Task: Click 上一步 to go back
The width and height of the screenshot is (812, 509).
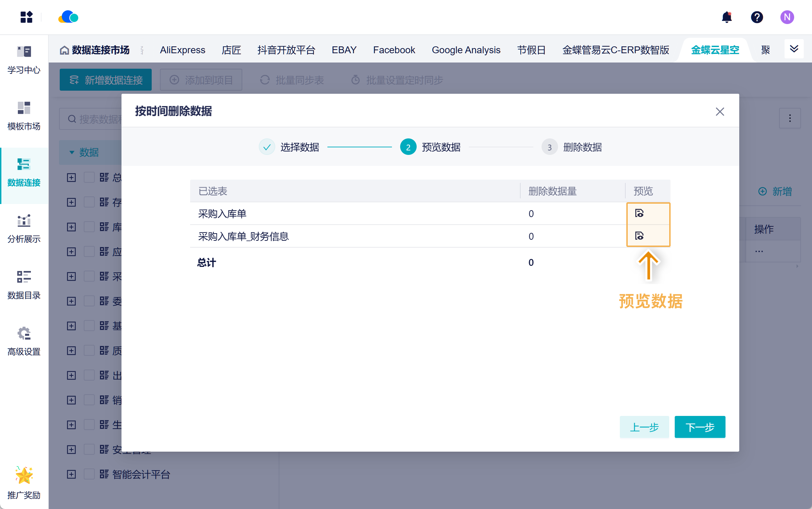Action: click(644, 427)
